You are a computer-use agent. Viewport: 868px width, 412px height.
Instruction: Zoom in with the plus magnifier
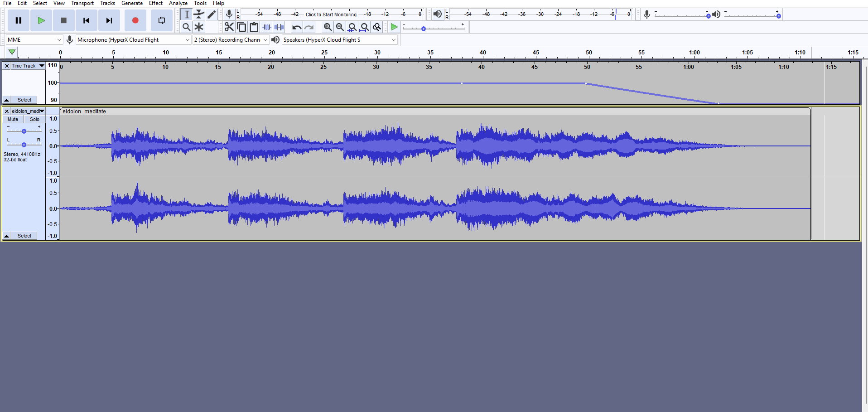[328, 27]
